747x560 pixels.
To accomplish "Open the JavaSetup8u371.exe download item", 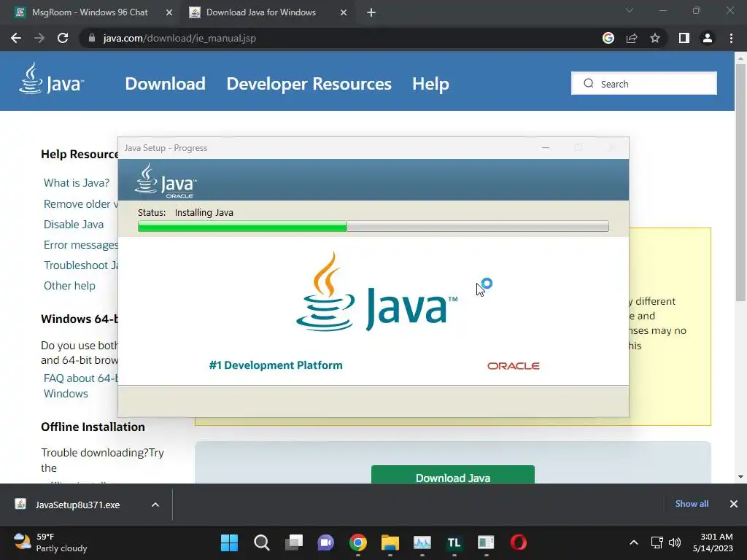I will pos(77,505).
